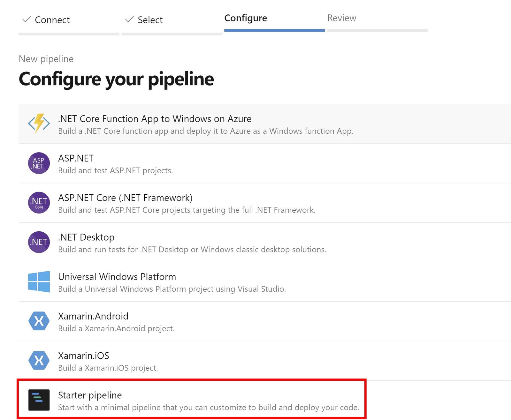The image size is (511, 420).
Task: Click the Xamarin.Android hexagon icon
Action: click(x=39, y=321)
